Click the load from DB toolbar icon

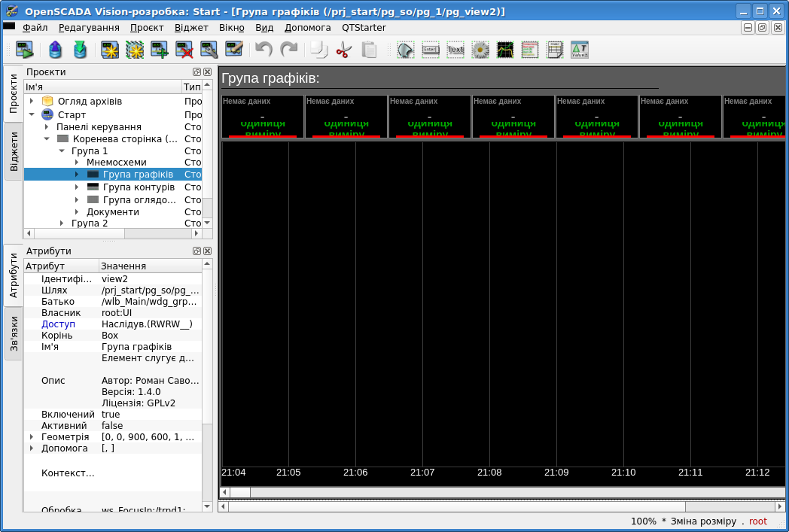point(56,50)
